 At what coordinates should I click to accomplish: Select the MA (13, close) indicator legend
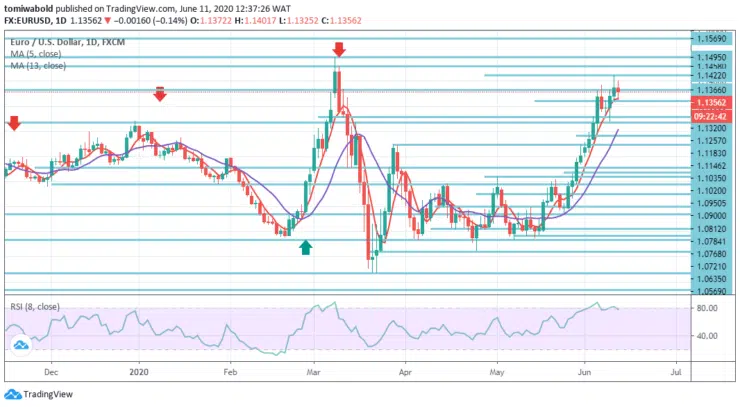click(x=38, y=66)
